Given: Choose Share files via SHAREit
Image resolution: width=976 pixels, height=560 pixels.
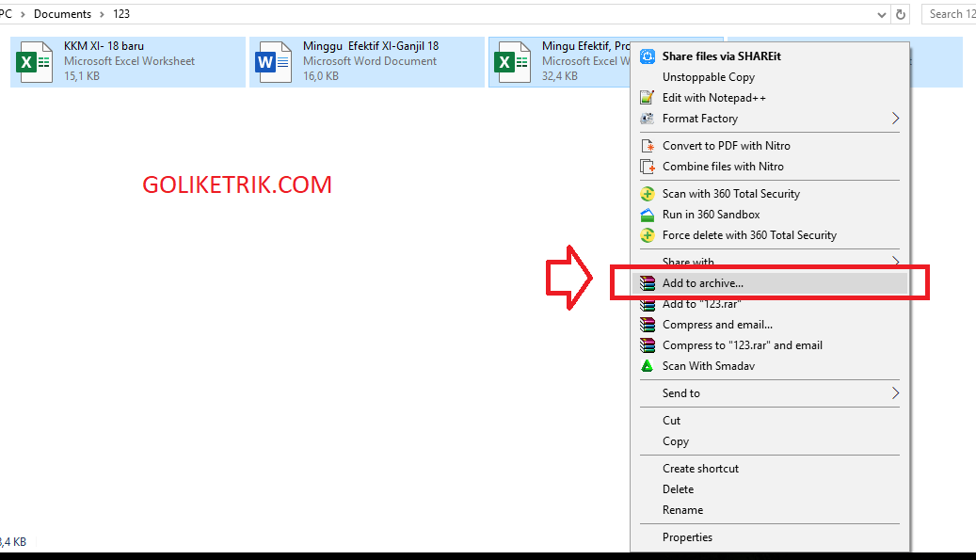Looking at the screenshot, I should click(769, 56).
